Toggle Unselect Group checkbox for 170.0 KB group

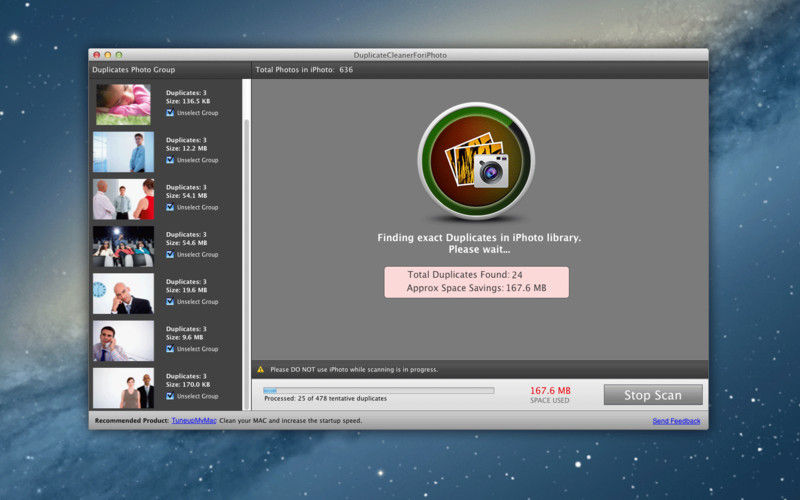coord(170,396)
